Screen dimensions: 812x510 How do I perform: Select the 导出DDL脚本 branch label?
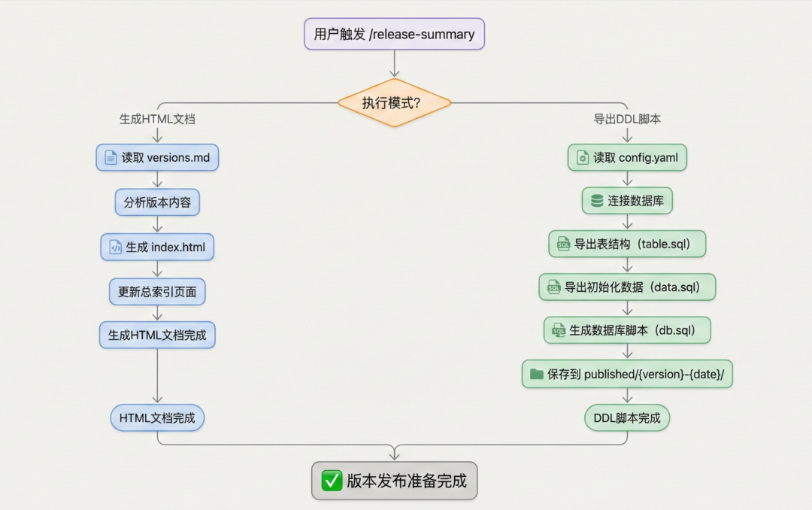point(627,118)
